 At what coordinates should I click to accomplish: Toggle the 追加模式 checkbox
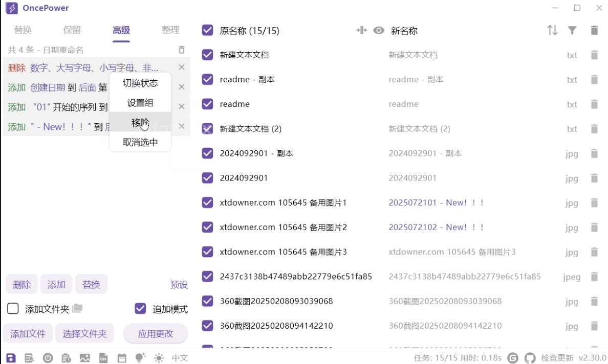point(140,309)
